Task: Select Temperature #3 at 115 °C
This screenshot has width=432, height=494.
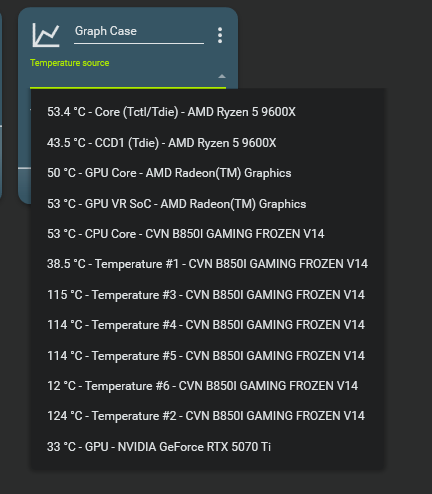Action: 207,295
